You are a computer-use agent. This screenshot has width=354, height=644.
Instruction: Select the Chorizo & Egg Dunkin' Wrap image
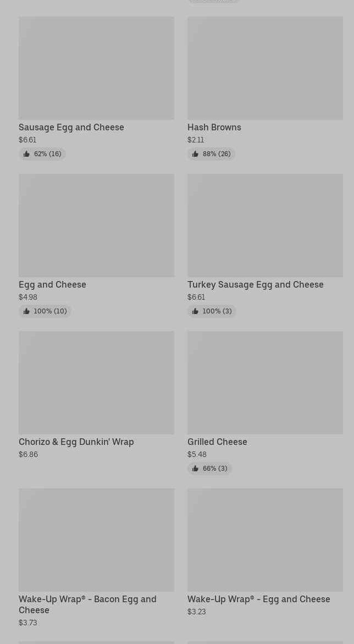[96, 382]
